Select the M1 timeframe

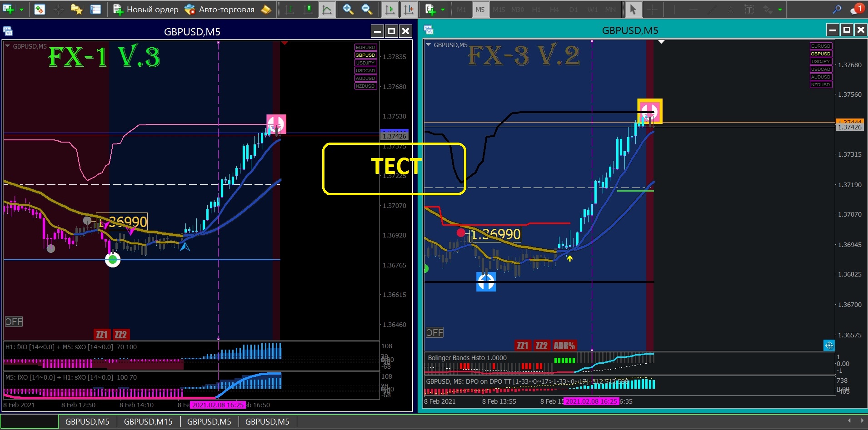[x=461, y=10]
